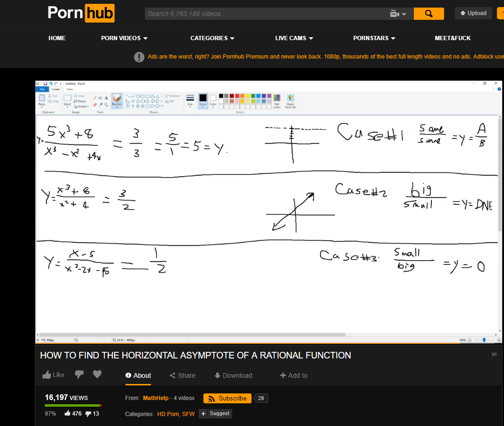Open the MathHelp channel link
The image size is (504, 426).
[156, 398]
